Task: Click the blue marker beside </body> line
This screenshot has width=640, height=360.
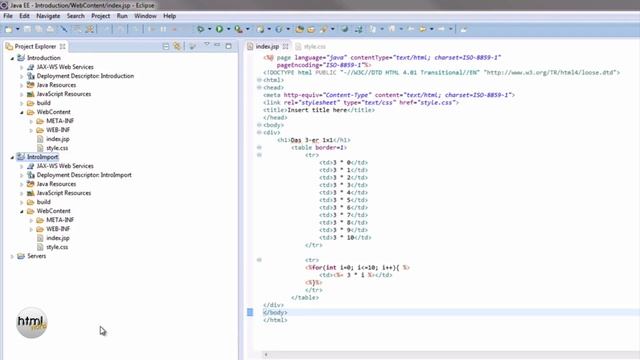Action: click(250, 312)
